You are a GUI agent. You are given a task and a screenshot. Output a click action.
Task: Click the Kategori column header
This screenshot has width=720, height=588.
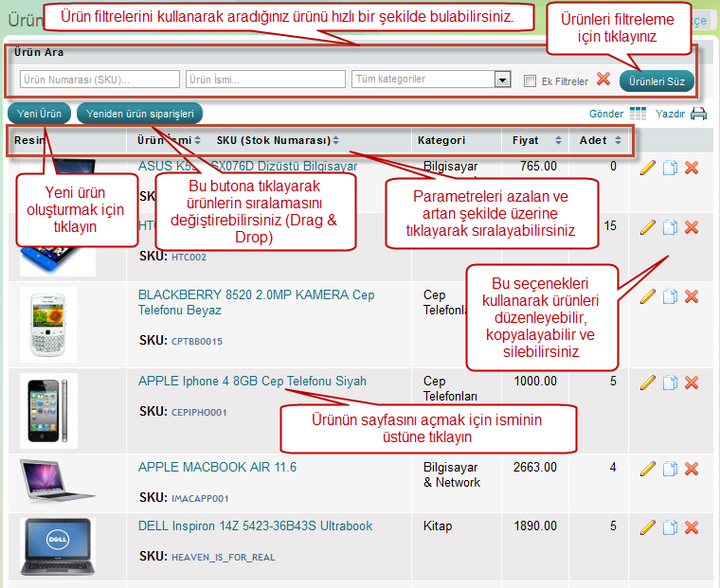[x=441, y=140]
